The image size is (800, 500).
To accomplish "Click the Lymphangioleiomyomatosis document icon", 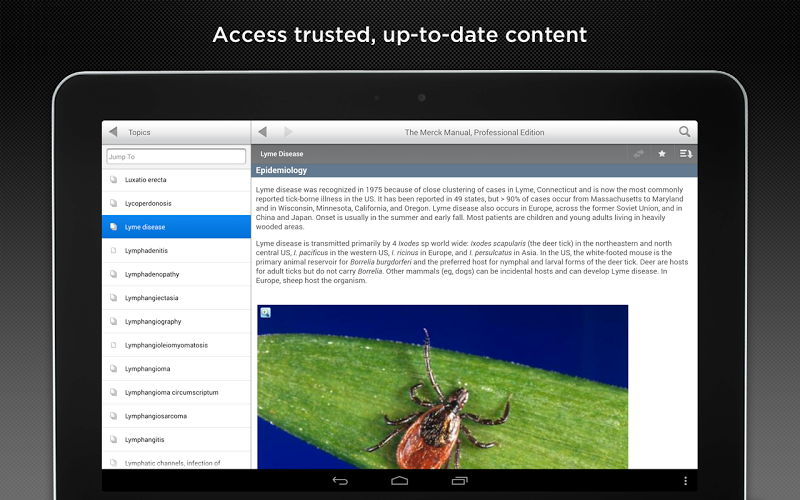I will point(113,344).
